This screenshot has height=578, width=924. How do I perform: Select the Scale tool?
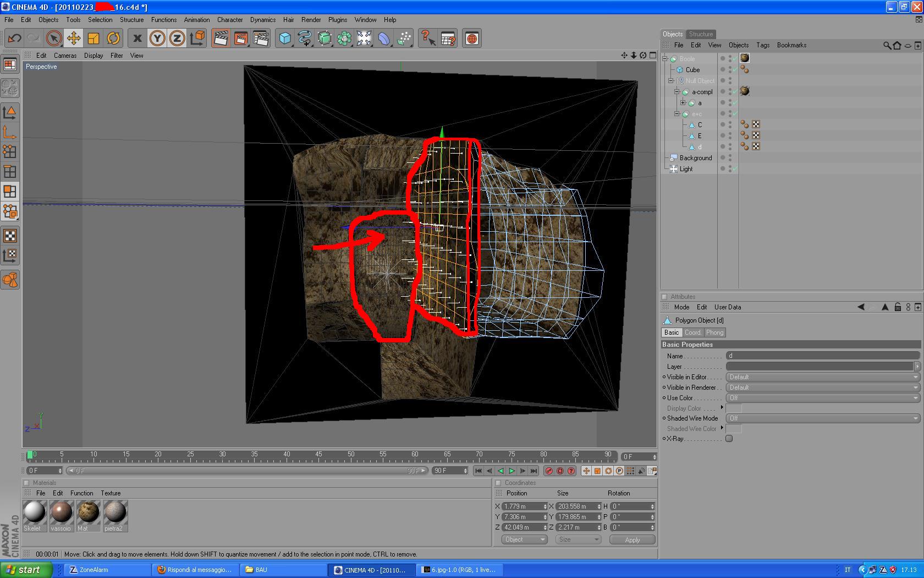click(94, 39)
